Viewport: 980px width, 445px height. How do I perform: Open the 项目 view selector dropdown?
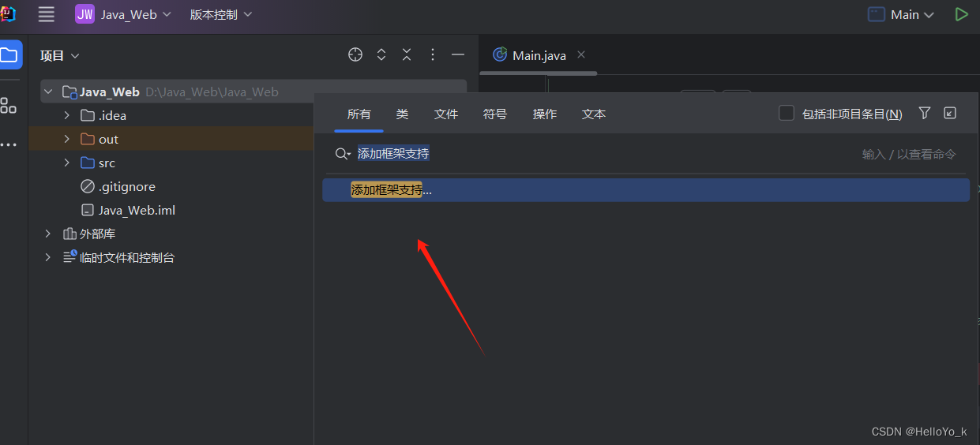[x=60, y=55]
